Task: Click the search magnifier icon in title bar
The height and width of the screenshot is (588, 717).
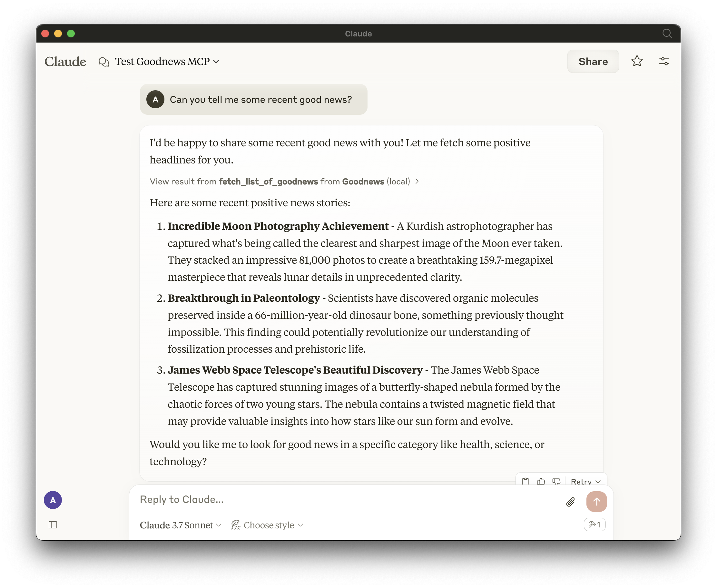Action: [x=667, y=34]
